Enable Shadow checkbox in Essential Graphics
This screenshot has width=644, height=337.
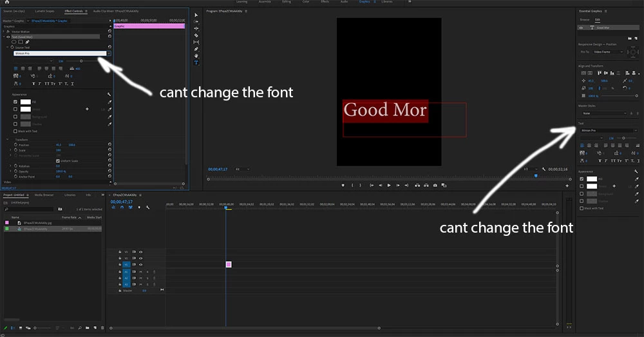tap(582, 201)
